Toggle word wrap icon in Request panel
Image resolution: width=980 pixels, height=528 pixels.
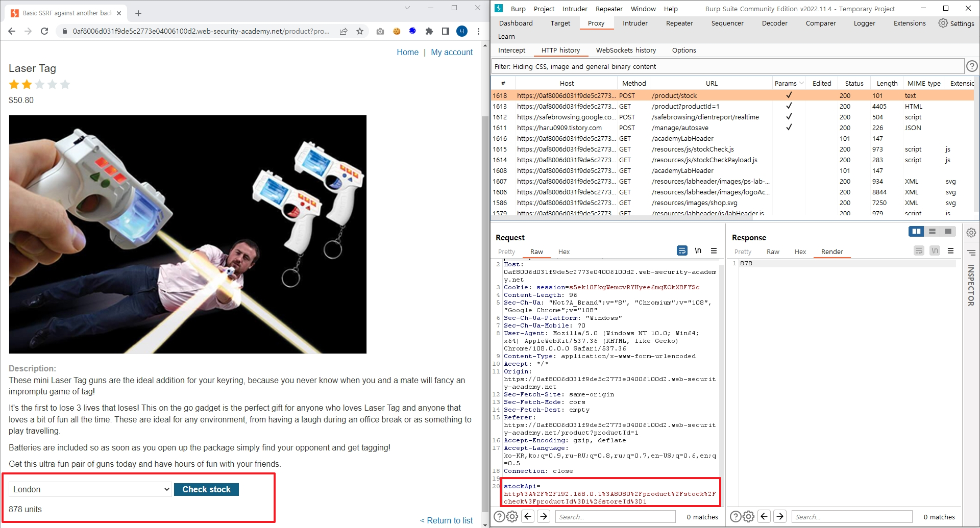pyautogui.click(x=682, y=250)
